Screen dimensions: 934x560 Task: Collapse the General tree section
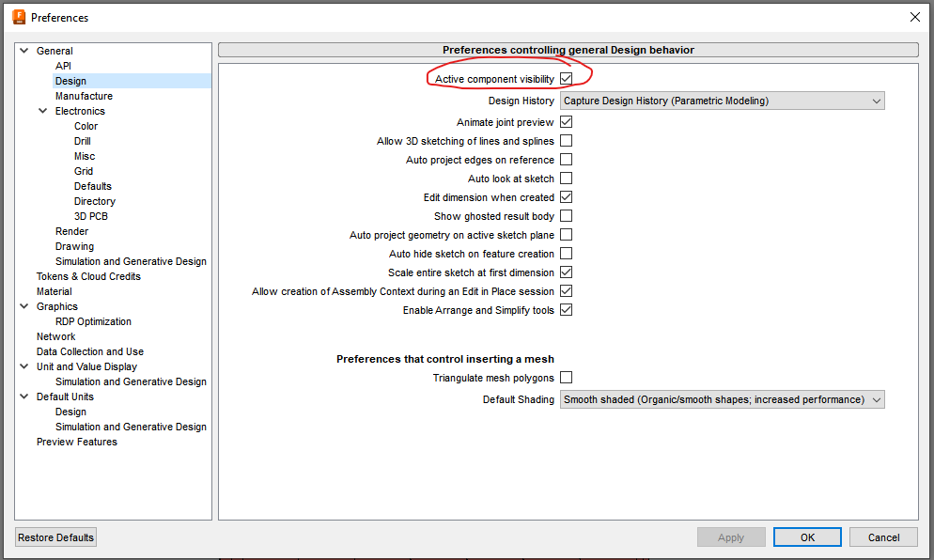point(23,50)
